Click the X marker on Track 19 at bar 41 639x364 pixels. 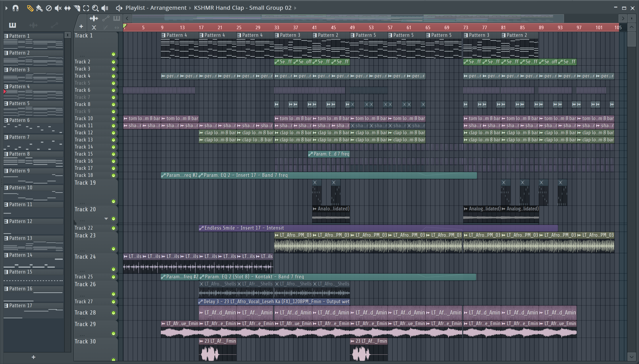[x=315, y=182]
